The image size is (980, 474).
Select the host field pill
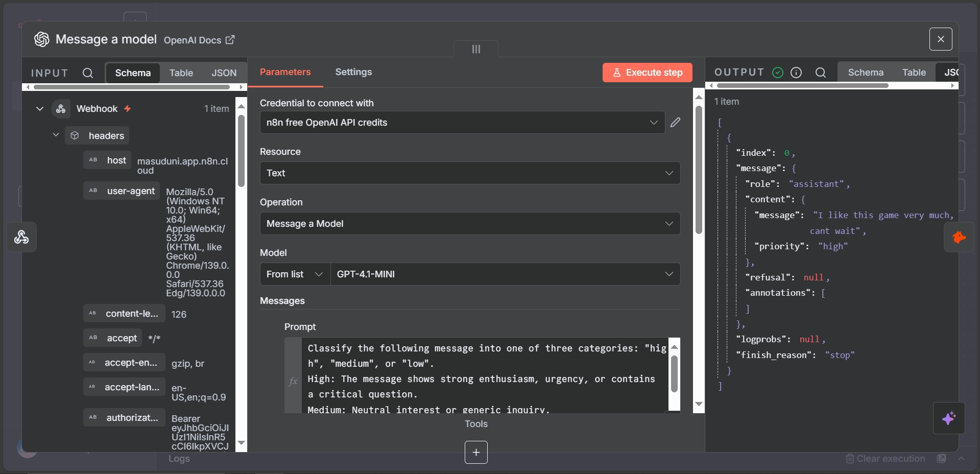tap(107, 160)
